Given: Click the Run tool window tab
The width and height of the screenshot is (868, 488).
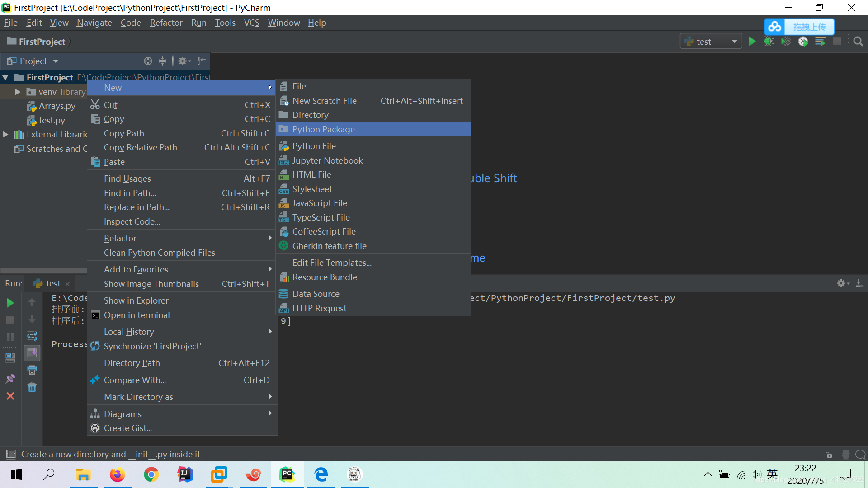Looking at the screenshot, I should [x=13, y=283].
